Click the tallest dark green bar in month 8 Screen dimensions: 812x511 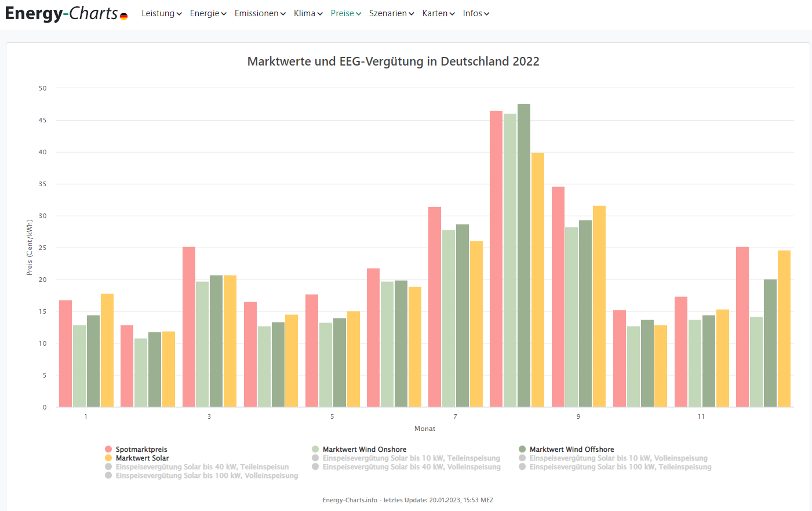coord(524,255)
